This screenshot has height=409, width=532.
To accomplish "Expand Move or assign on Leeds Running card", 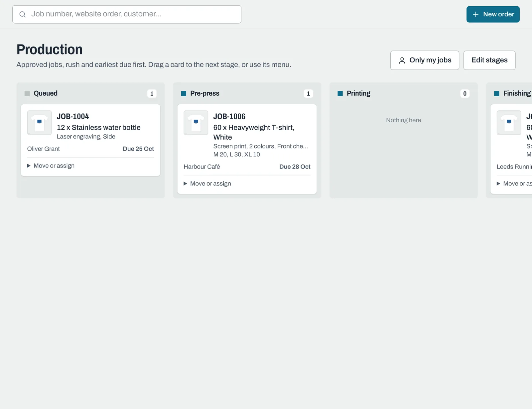I will [x=514, y=184].
